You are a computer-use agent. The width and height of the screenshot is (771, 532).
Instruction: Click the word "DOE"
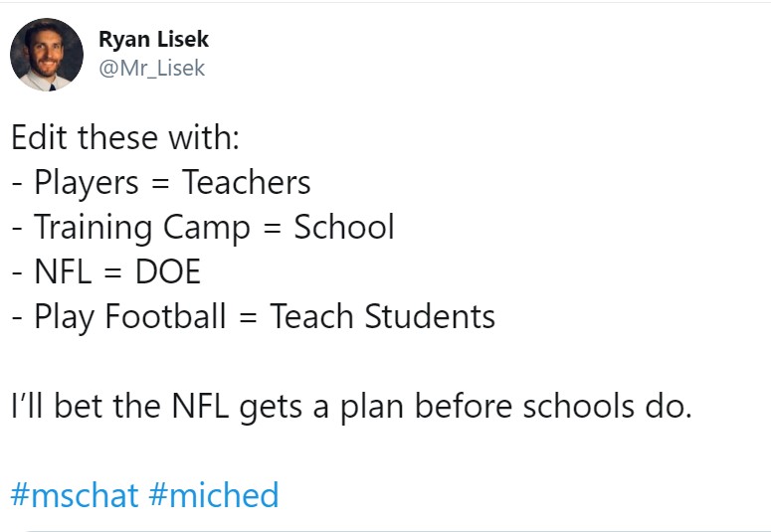pyautogui.click(x=168, y=272)
